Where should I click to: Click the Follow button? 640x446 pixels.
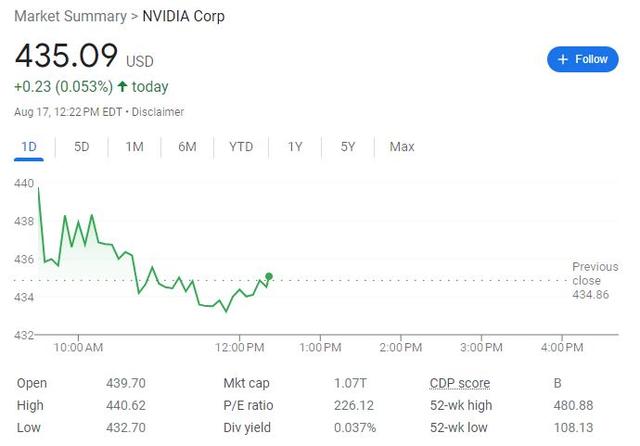click(x=582, y=59)
